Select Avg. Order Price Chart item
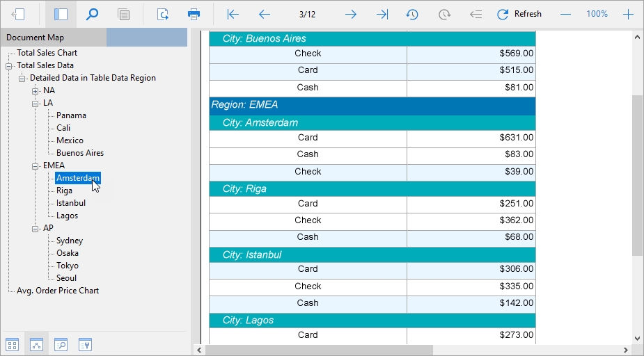Viewport: 644px width, 356px height. point(58,291)
